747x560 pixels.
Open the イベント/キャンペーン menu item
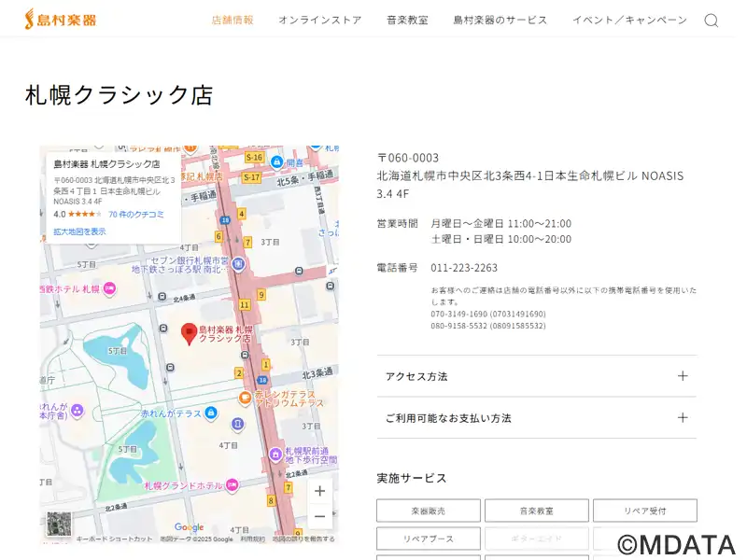629,20
